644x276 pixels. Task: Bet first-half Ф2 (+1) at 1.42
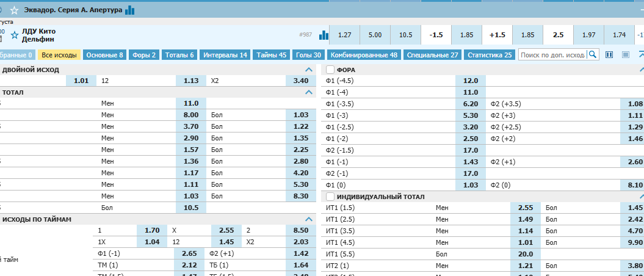[x=301, y=253]
